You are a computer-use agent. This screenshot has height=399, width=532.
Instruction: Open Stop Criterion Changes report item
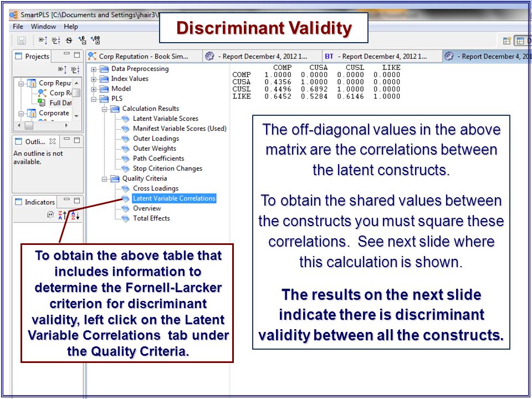tap(167, 168)
